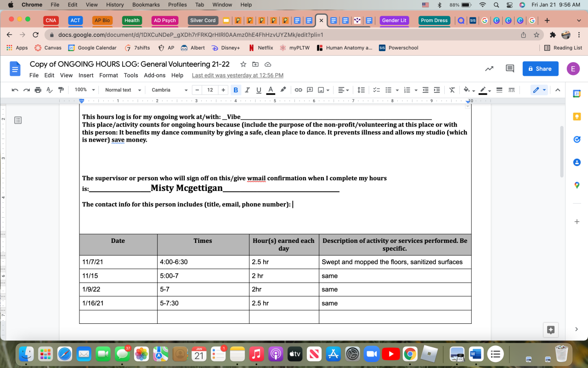588x368 pixels.
Task: Open Google Tasks in the side panel
Action: pos(577,139)
